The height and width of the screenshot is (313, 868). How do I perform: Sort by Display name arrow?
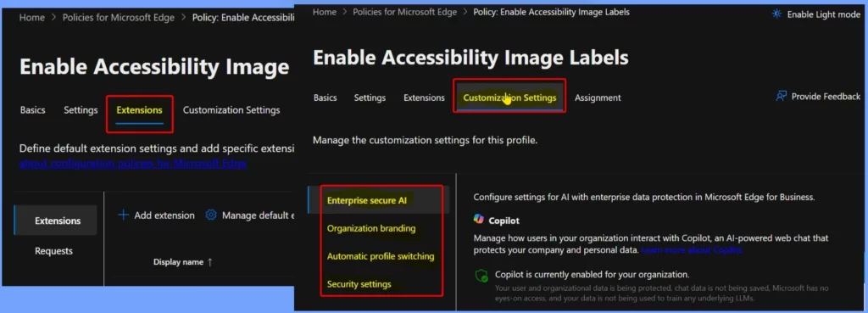point(209,262)
